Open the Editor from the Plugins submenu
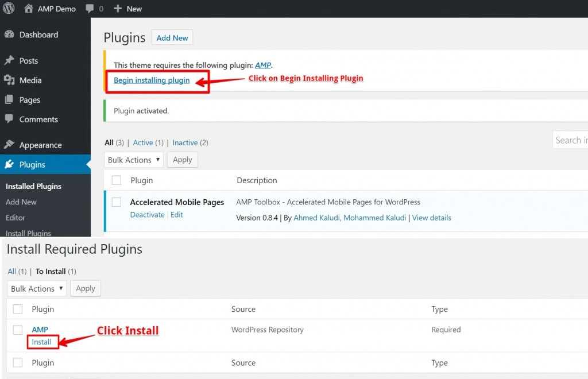This screenshot has height=379, width=588. tap(16, 218)
